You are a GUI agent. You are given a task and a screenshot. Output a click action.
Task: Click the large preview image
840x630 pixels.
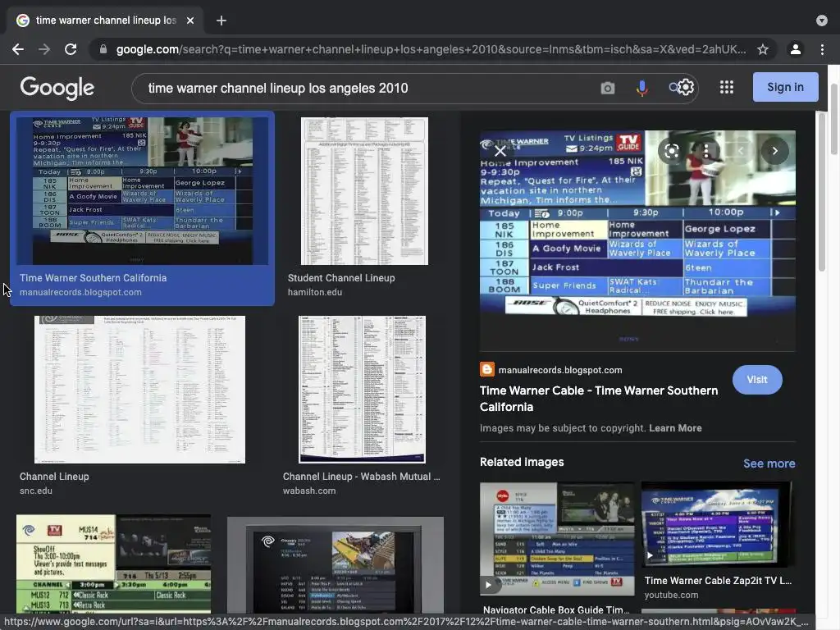(637, 240)
